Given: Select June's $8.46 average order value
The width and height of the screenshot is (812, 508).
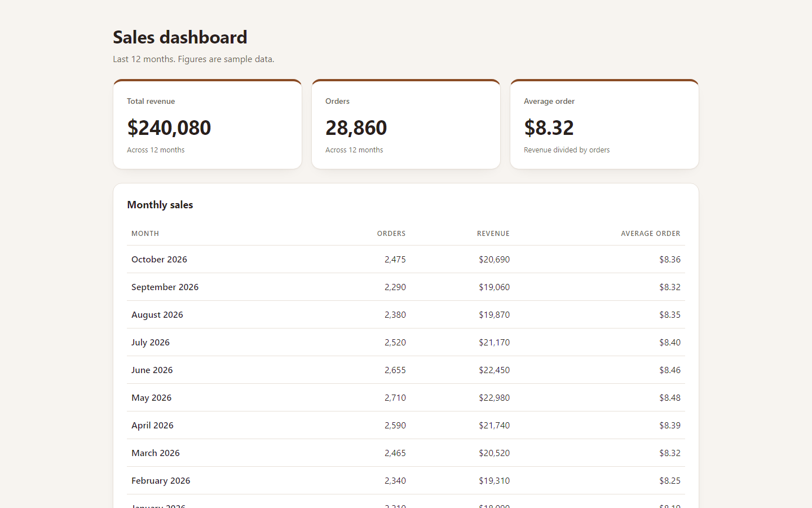Looking at the screenshot, I should [670, 370].
